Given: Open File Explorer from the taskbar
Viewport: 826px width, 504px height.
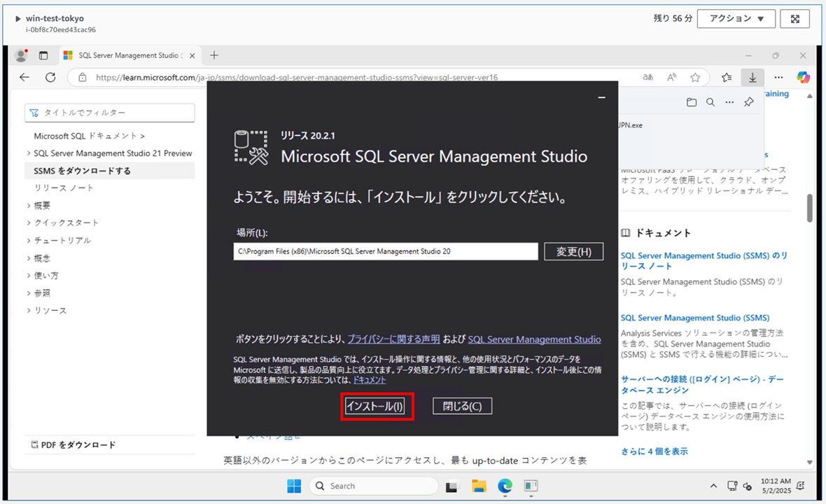Looking at the screenshot, I should click(x=479, y=486).
